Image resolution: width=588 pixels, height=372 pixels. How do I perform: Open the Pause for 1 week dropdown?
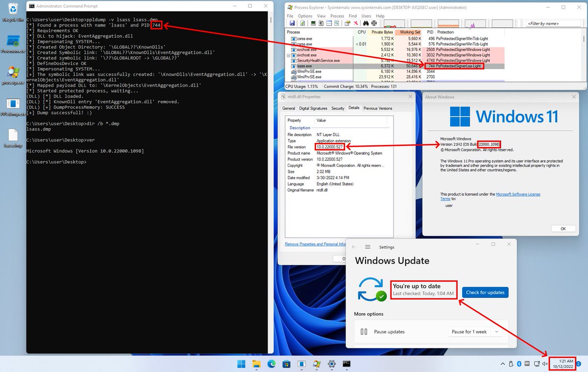(475, 331)
